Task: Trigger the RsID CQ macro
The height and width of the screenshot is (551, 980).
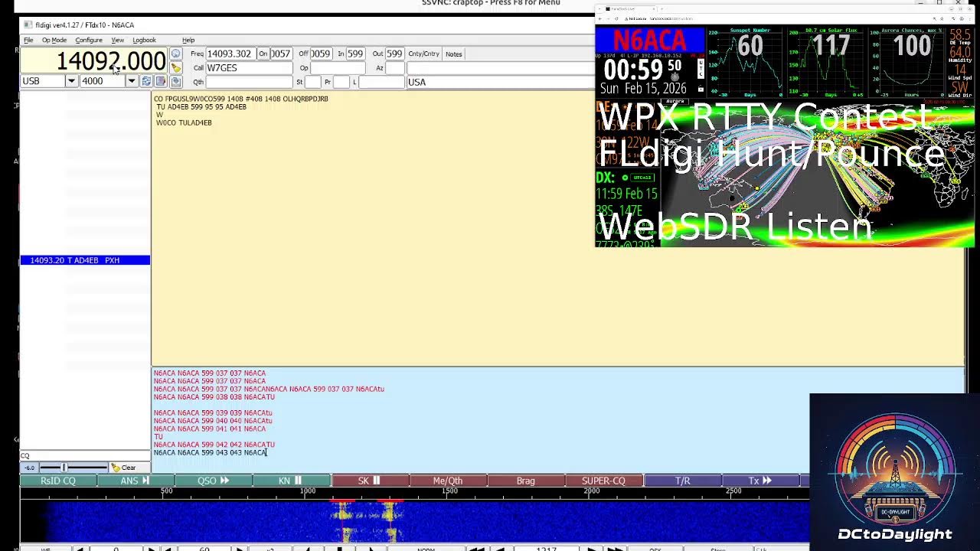Action: (x=58, y=481)
